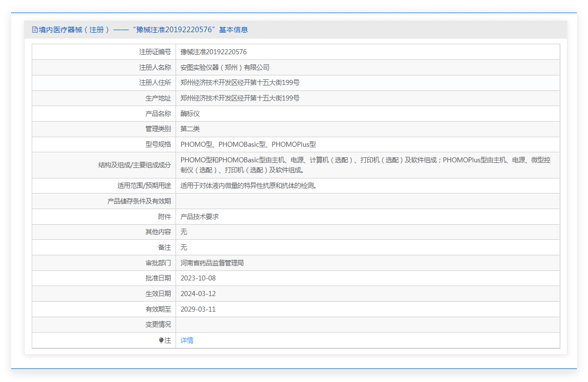Click the 适用范围/预期用途 label
Screen dimensions: 588x382
pyautogui.click(x=144, y=185)
